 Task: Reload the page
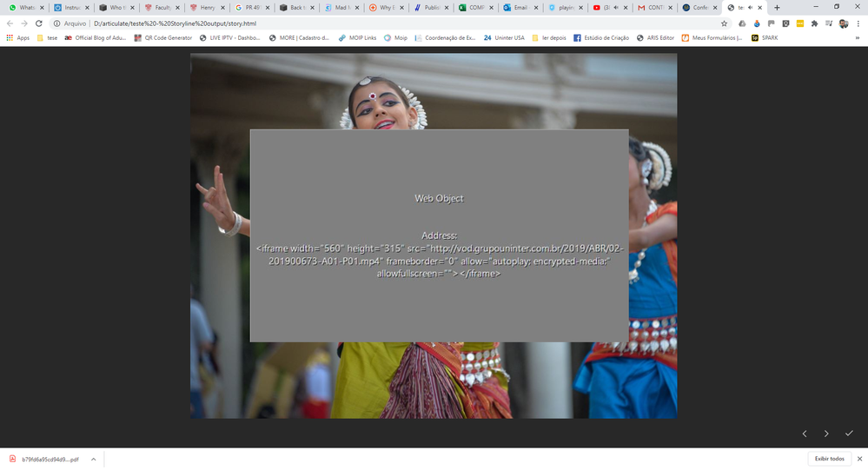click(39, 23)
